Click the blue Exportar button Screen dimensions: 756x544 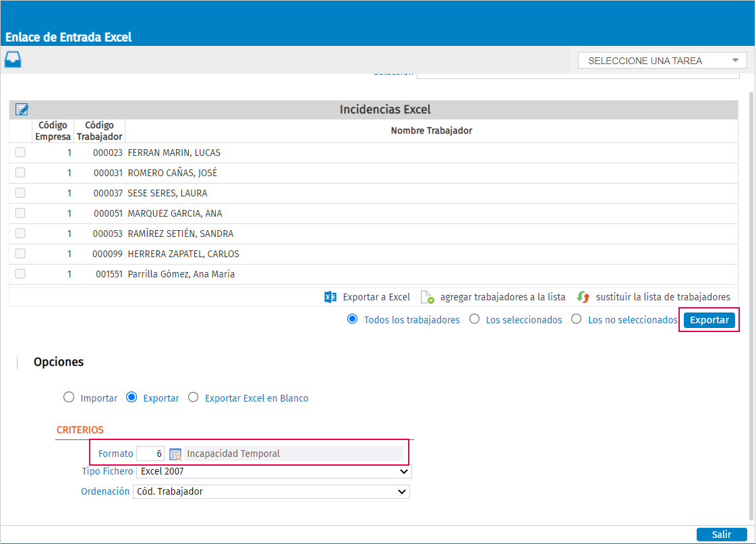point(709,320)
